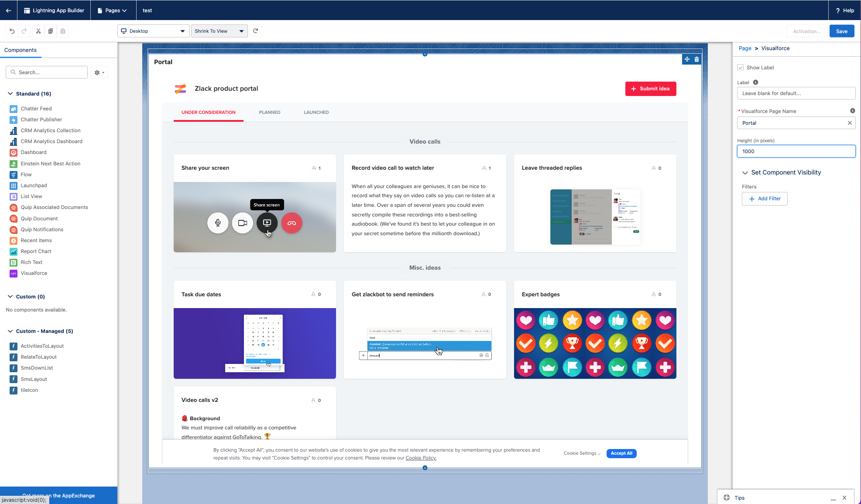Open the Launched tab
This screenshot has height=504, width=861.
(316, 113)
